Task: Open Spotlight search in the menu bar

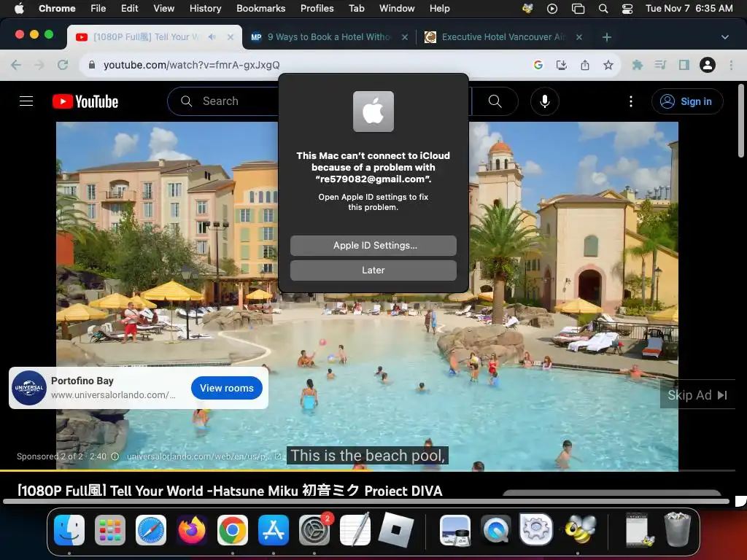Action: [603, 8]
